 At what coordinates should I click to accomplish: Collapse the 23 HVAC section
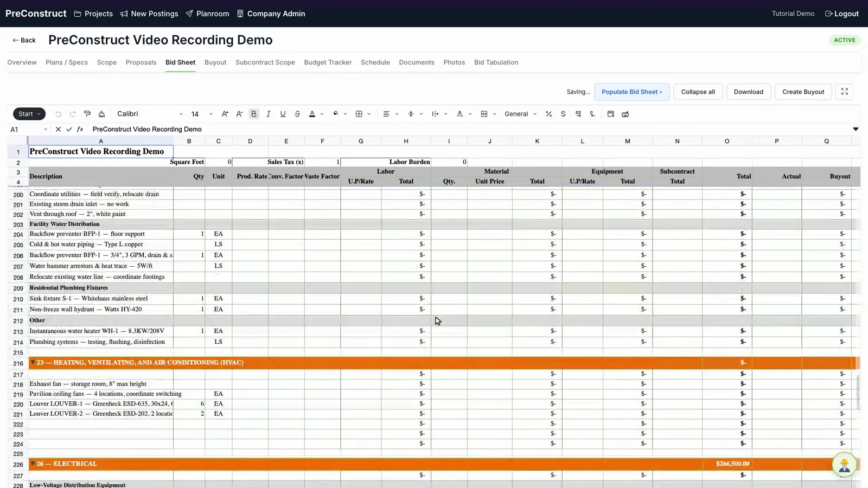(x=33, y=362)
